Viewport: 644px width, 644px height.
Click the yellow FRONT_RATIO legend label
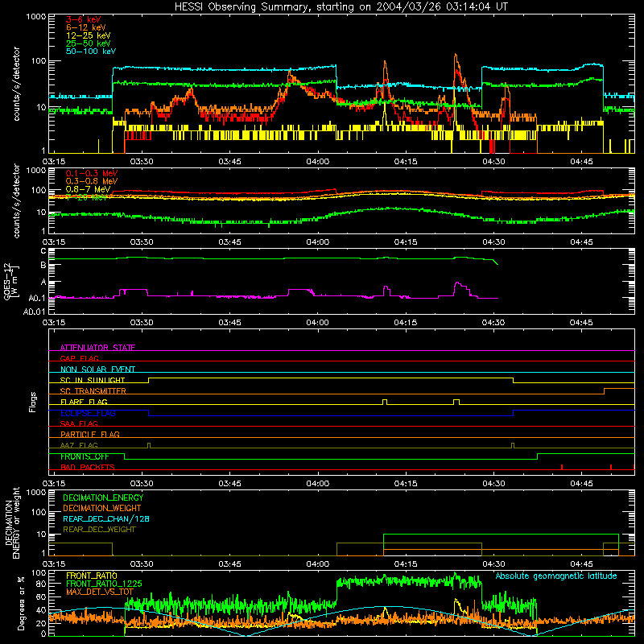[x=92, y=576]
